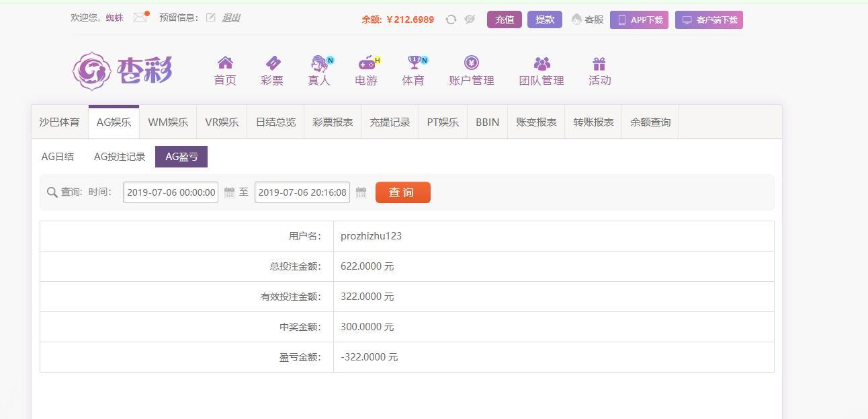
Task: Click 有效投注金额 row label
Action: [x=291, y=297]
